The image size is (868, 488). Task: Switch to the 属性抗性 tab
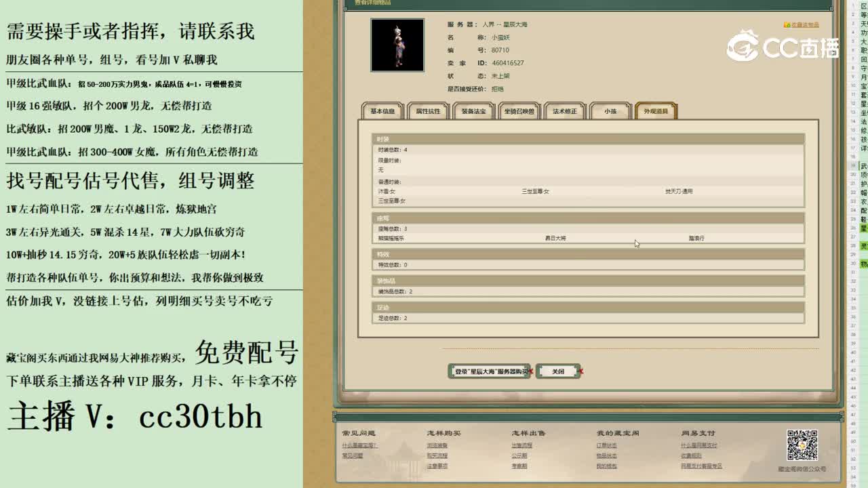click(428, 111)
